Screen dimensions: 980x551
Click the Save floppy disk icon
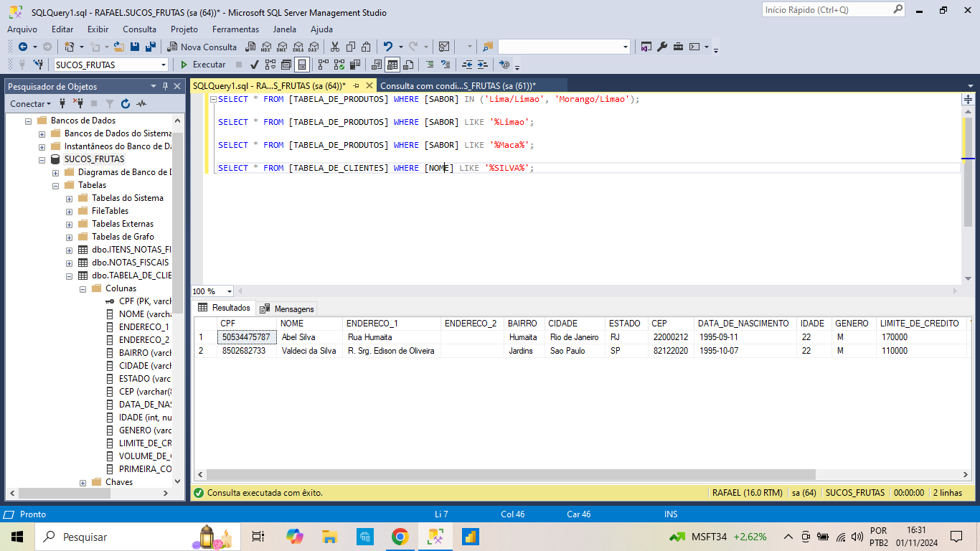[x=135, y=47]
